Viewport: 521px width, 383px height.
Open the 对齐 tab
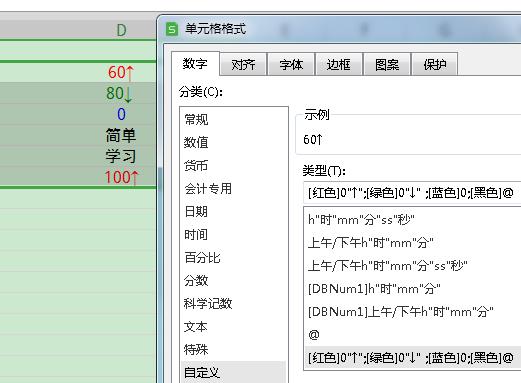point(243,64)
